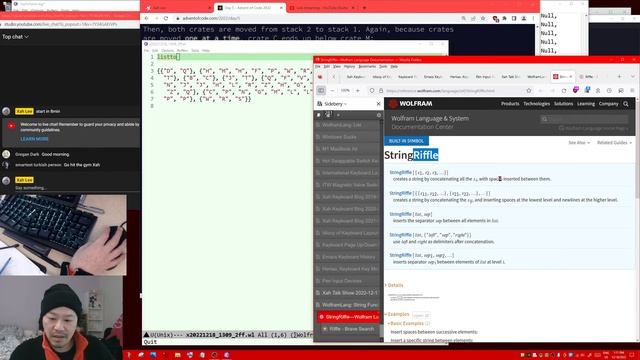Open Top chat dropdown
The image size is (640, 360).
point(15,37)
